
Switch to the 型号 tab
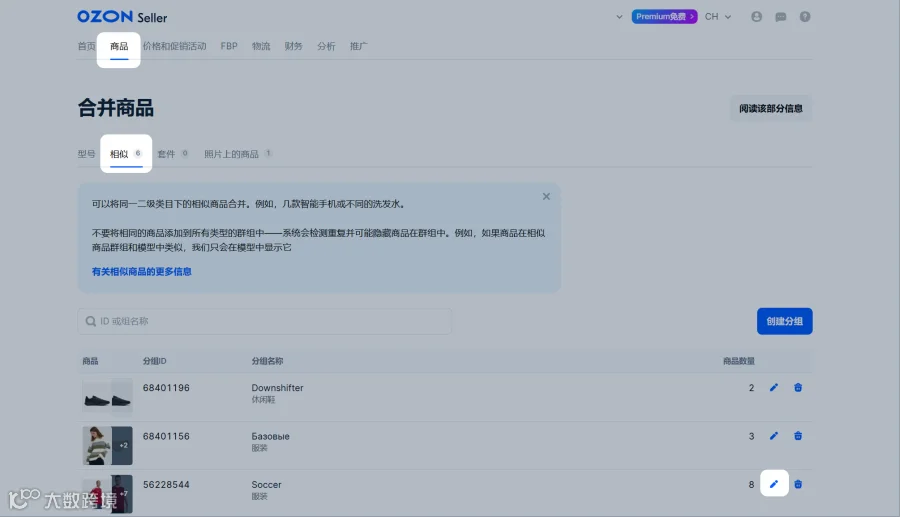(x=87, y=154)
